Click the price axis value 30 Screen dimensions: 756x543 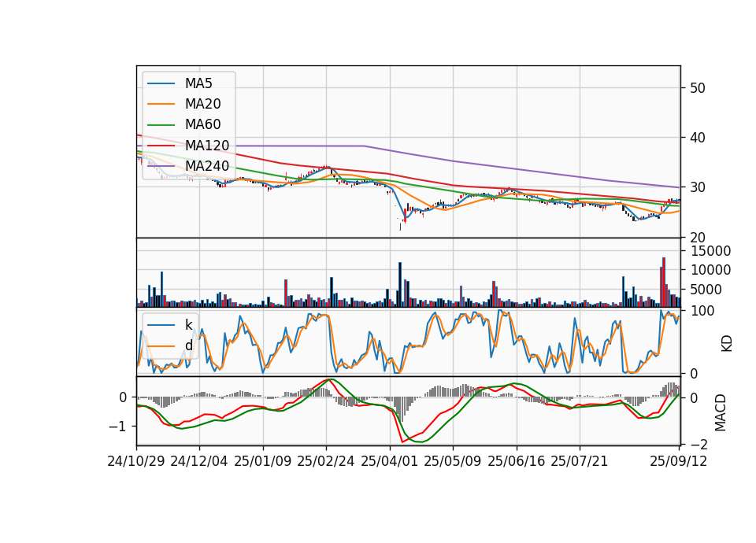pos(698,187)
